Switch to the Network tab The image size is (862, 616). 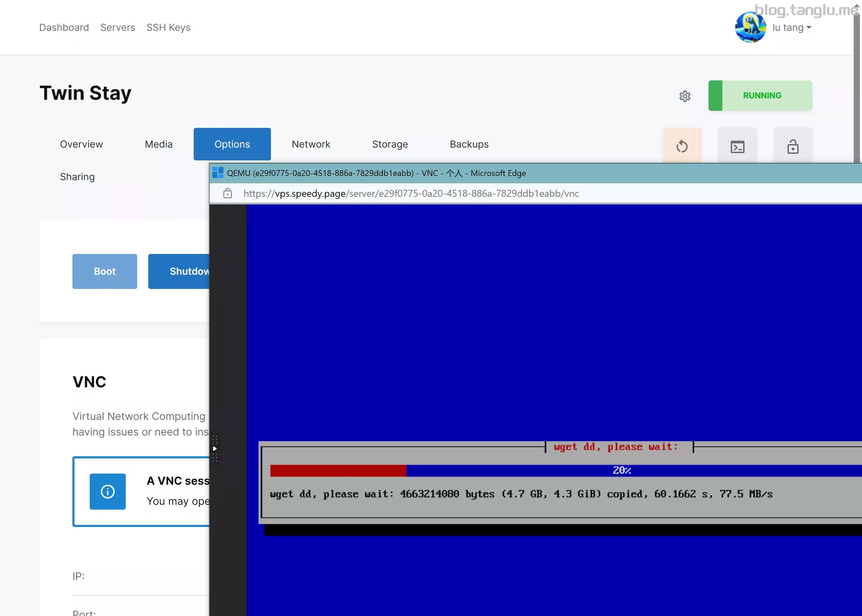coord(310,144)
